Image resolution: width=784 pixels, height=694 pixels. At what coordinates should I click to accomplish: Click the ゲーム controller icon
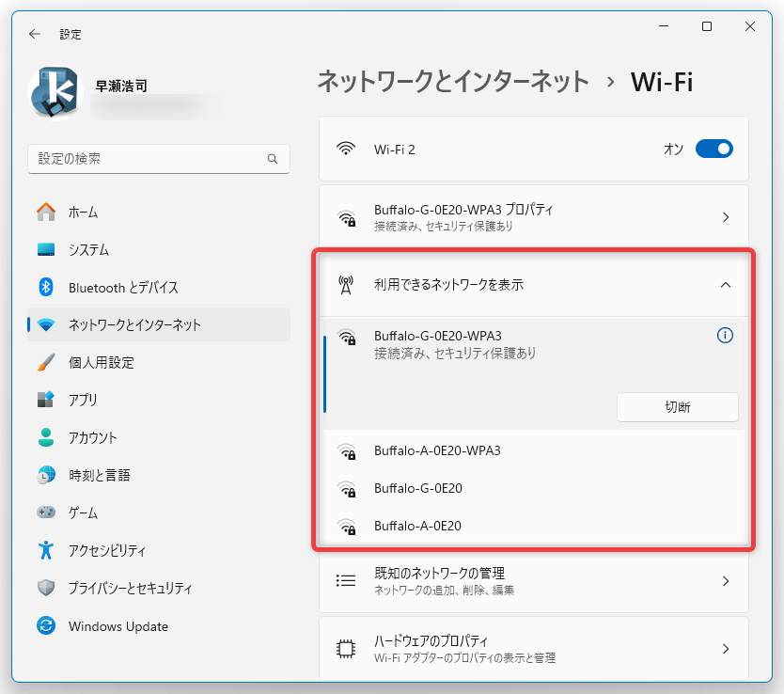(46, 513)
